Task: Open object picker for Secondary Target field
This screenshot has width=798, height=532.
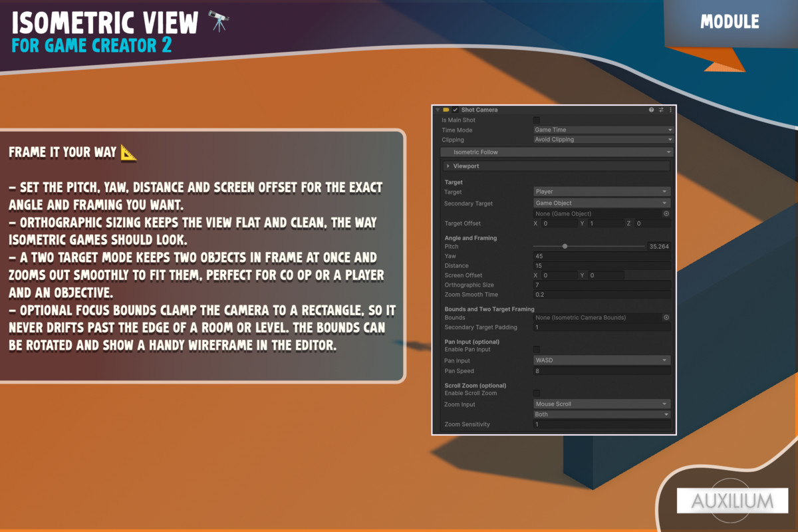Action: point(666,213)
